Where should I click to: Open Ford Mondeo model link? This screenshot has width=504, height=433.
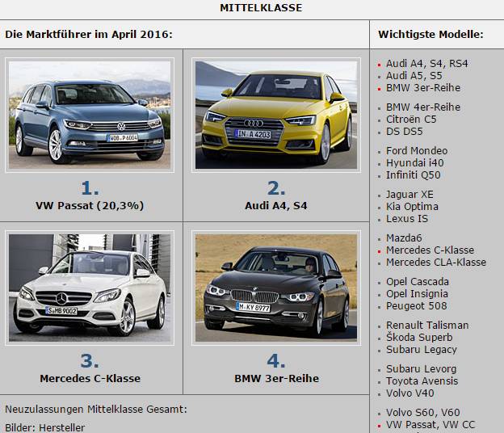(417, 151)
